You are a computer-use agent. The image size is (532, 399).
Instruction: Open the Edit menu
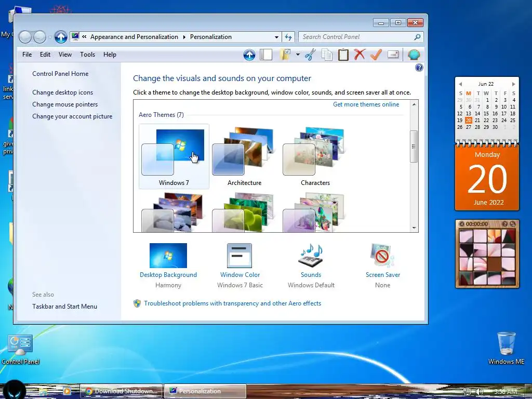tap(45, 54)
